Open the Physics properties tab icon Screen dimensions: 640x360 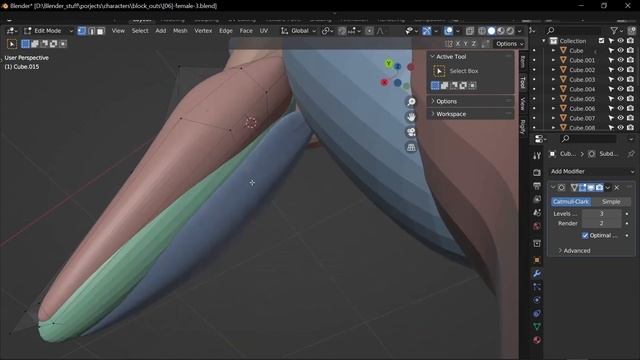tap(537, 300)
